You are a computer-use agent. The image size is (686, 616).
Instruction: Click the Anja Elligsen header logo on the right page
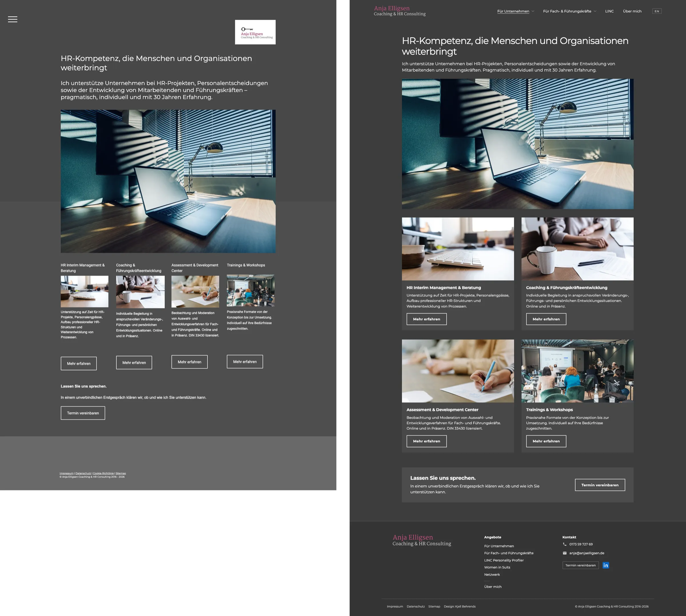click(x=400, y=11)
